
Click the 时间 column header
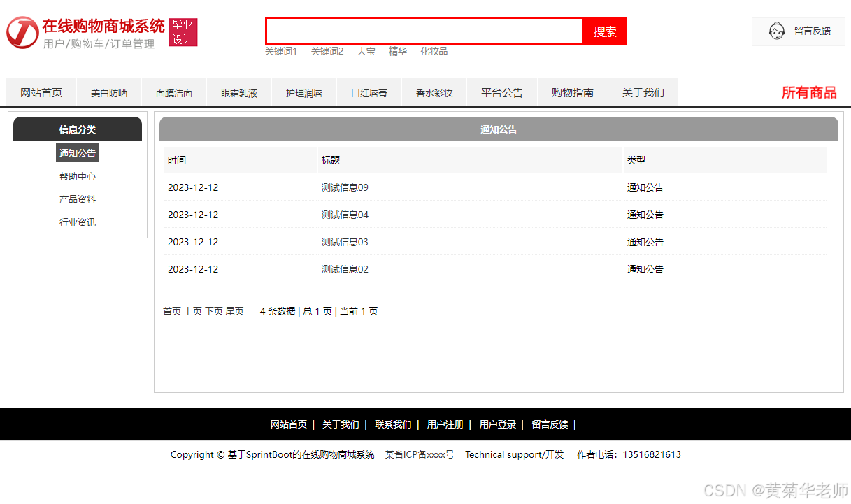click(x=240, y=160)
